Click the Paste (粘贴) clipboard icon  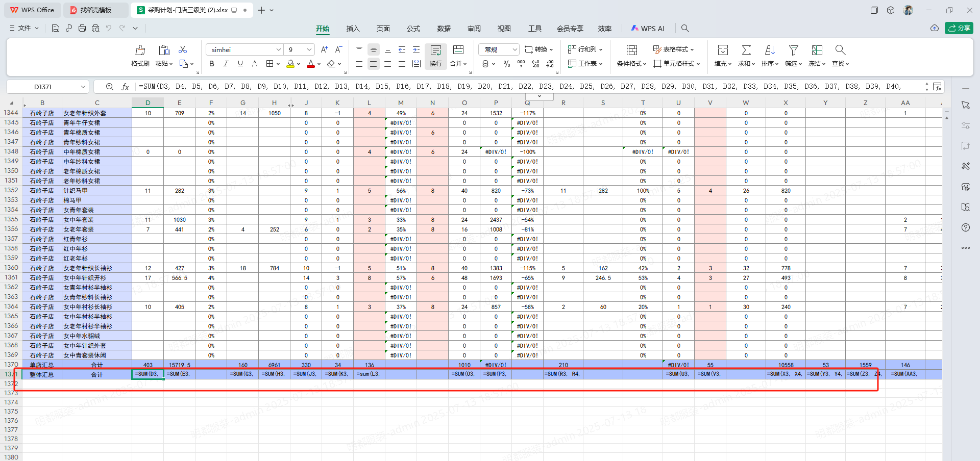click(164, 50)
